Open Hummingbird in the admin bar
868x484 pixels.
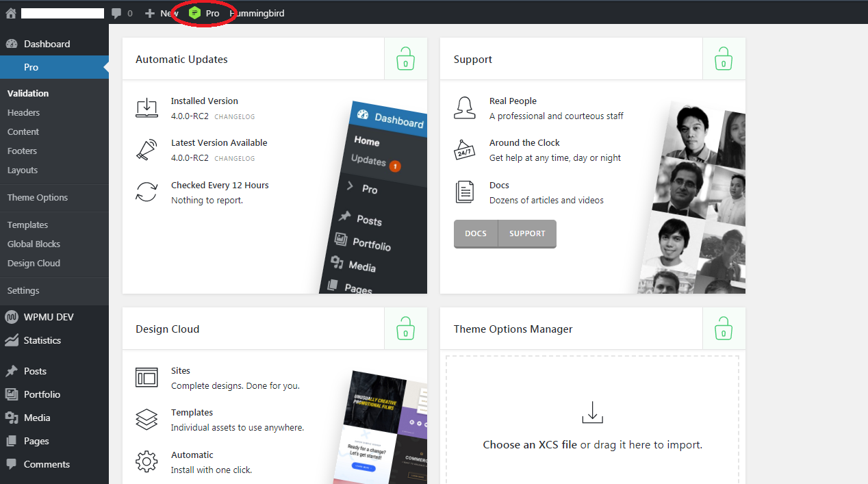pos(257,13)
